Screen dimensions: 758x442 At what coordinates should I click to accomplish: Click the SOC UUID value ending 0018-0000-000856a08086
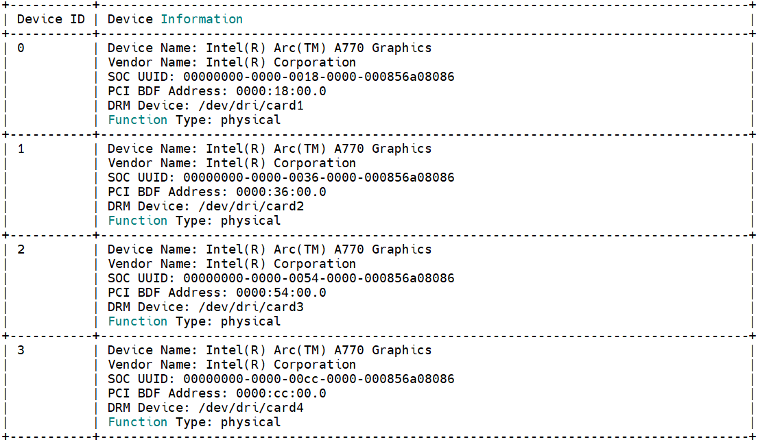[x=319, y=77]
